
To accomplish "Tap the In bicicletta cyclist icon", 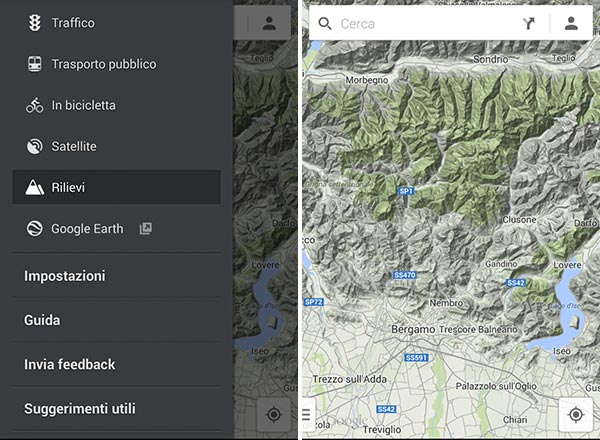I will [x=35, y=105].
